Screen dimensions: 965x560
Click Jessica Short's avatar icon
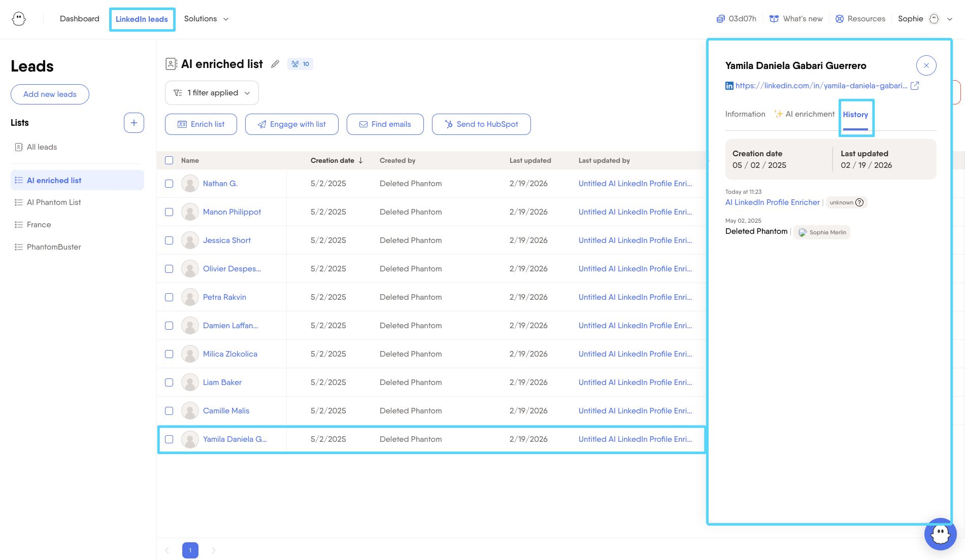pos(190,240)
